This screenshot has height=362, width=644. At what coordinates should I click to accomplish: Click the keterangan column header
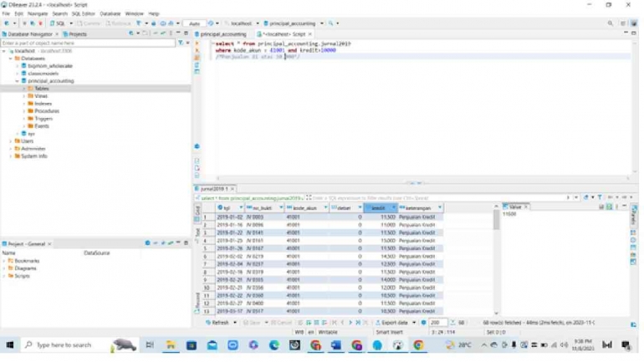[x=421, y=208]
